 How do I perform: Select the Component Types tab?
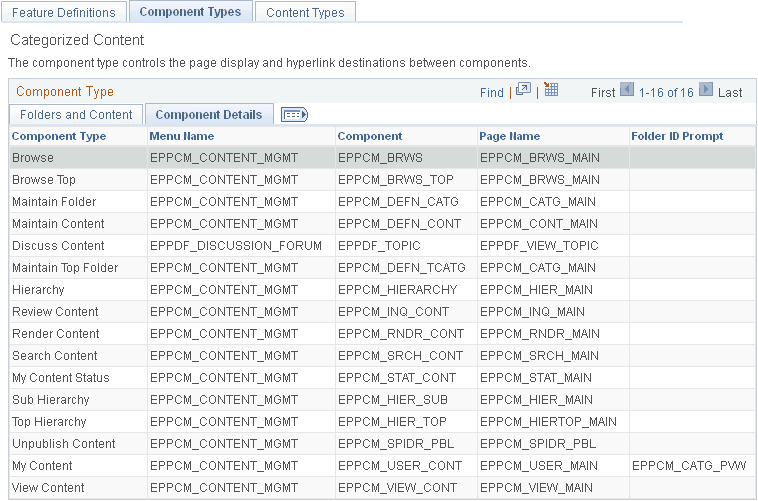click(190, 12)
